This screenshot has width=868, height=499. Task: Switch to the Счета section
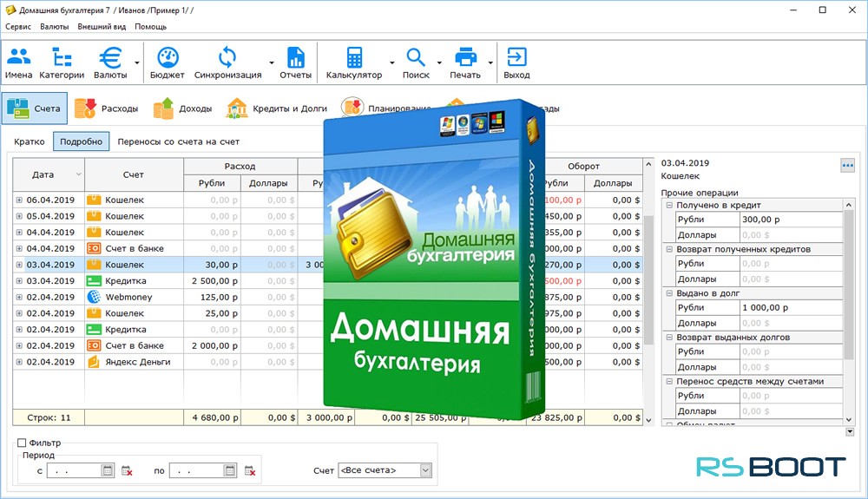pyautogui.click(x=35, y=108)
